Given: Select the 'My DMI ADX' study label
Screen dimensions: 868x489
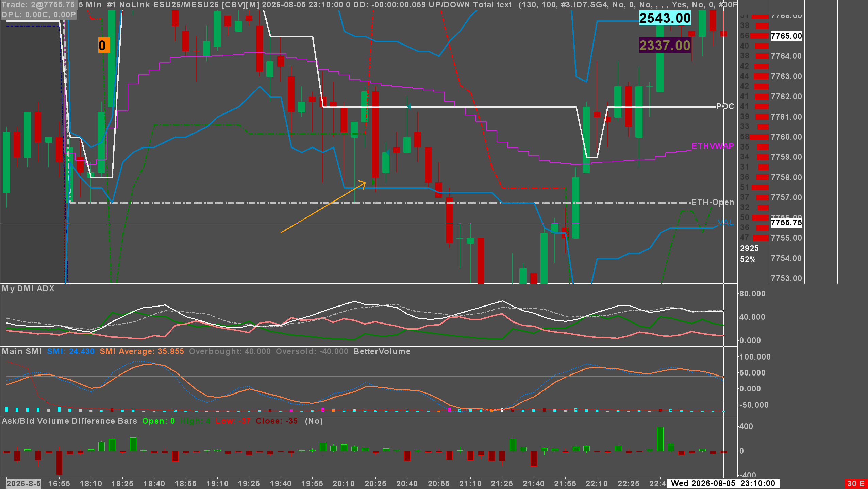Looking at the screenshot, I should (x=28, y=289).
